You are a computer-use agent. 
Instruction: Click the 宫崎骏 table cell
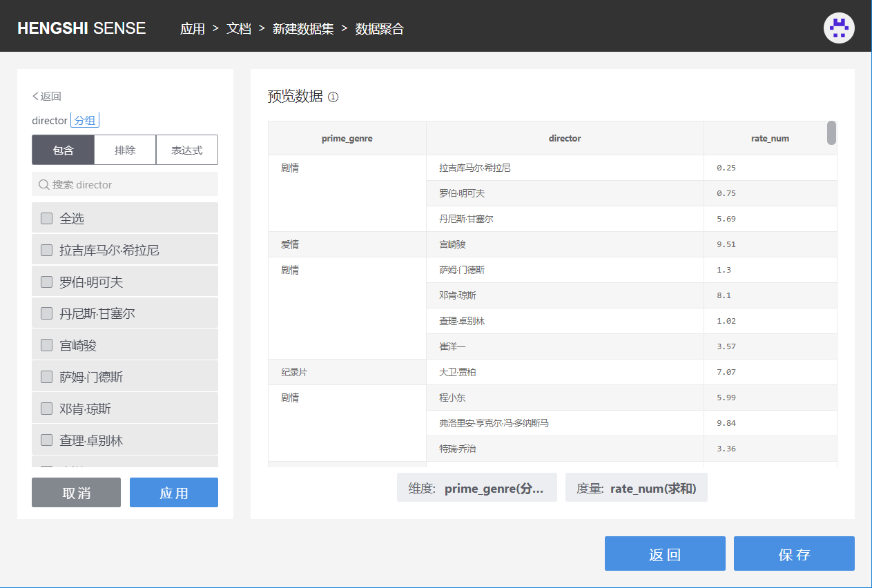coord(565,244)
